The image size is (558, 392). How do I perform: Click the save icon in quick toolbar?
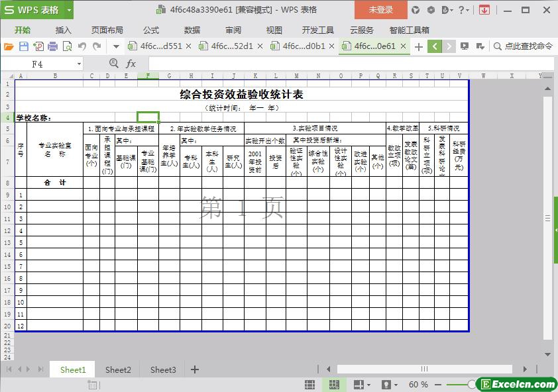point(23,46)
